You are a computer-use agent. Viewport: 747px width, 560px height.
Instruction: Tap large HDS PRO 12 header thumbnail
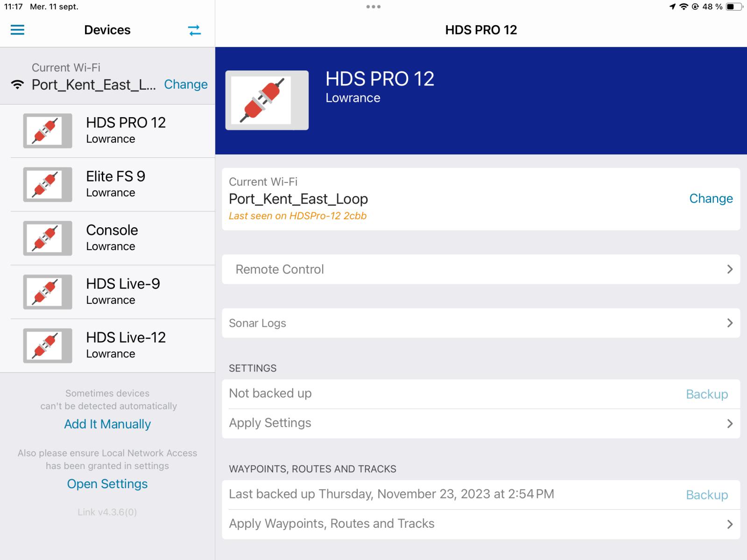pyautogui.click(x=267, y=100)
